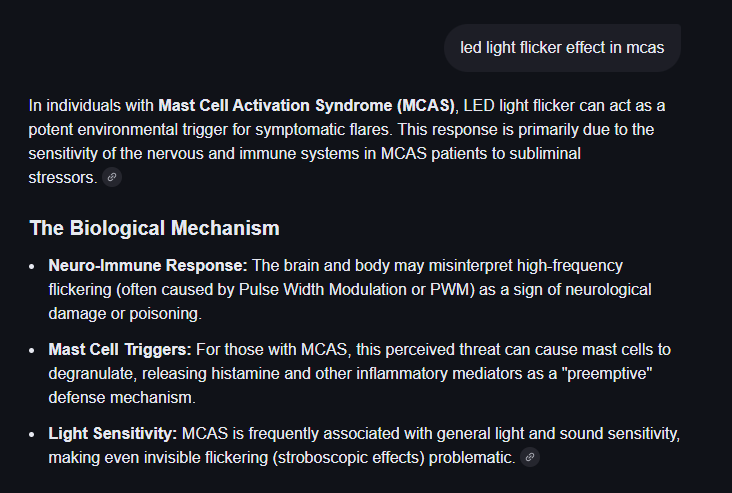Click the word "poisoning" in the first bullet
The image size is (732, 493).
pyautogui.click(x=166, y=313)
